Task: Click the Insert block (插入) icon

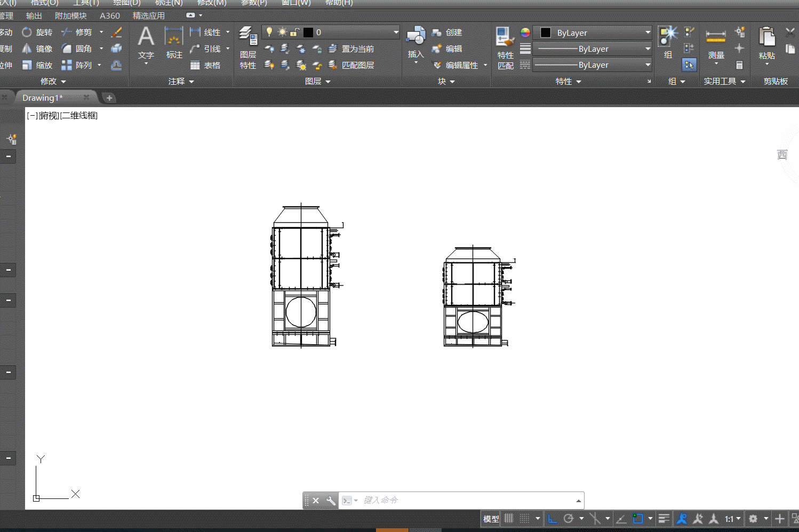Action: click(416, 42)
